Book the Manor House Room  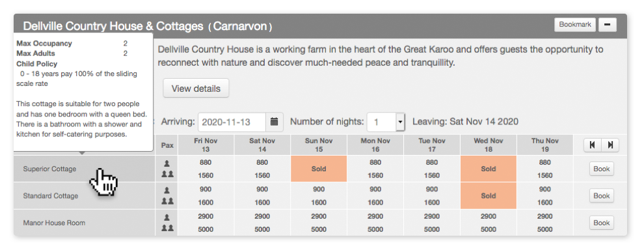[602, 223]
